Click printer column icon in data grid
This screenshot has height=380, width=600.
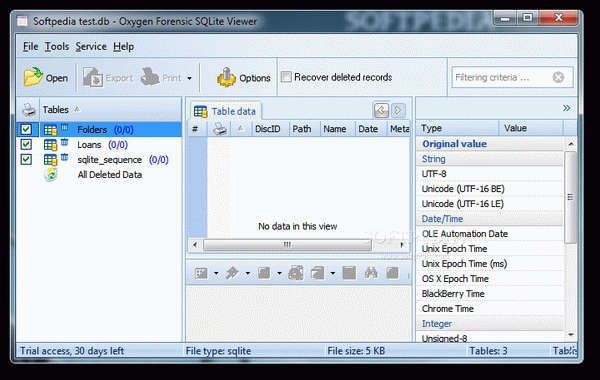coord(220,129)
